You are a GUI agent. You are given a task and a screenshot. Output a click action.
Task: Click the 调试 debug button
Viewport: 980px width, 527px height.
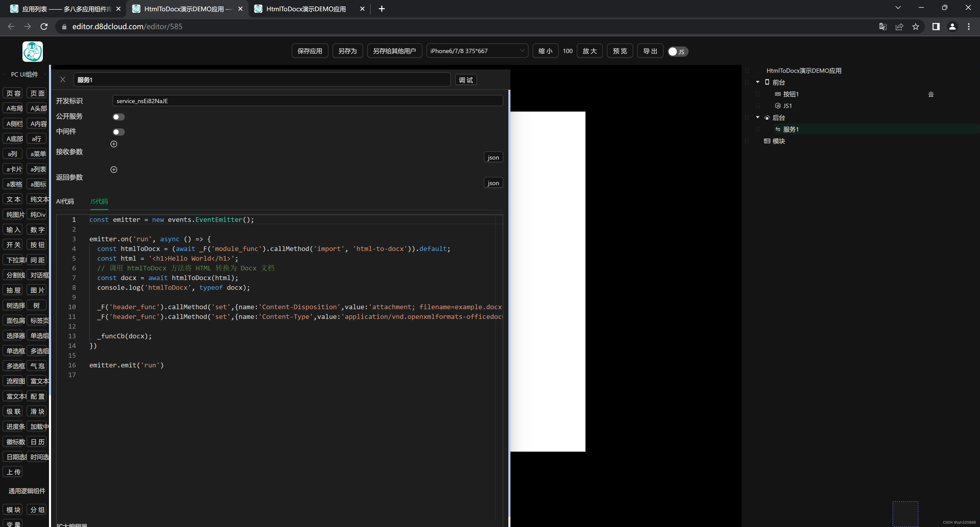[466, 79]
